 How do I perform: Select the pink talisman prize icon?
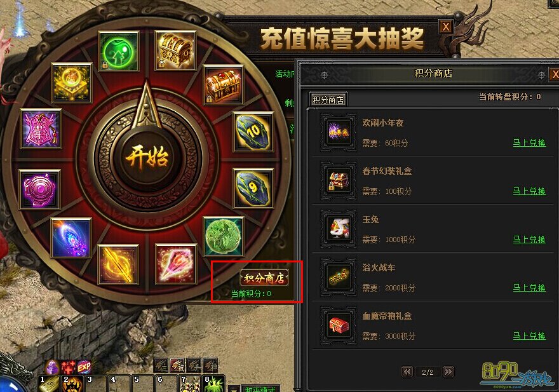click(41, 129)
